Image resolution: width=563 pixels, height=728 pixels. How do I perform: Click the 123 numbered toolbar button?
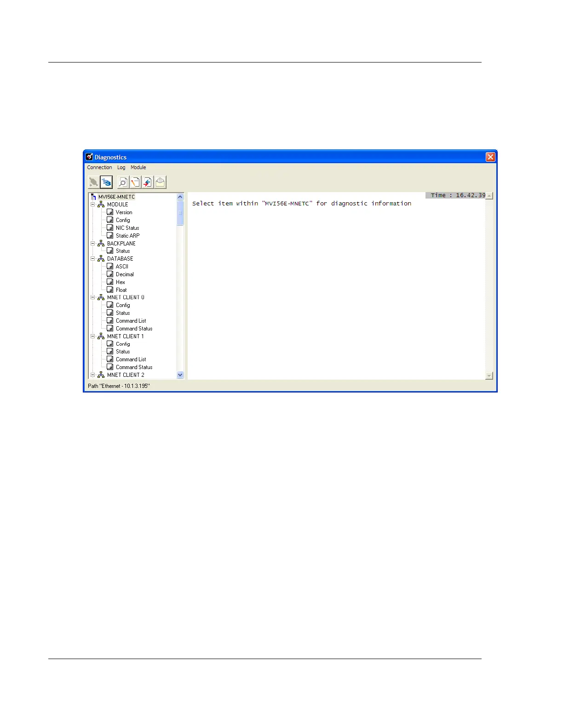coord(106,182)
